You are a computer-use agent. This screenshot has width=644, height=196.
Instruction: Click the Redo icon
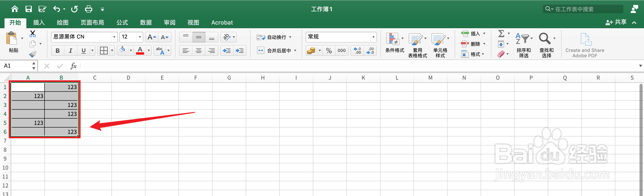point(74,9)
